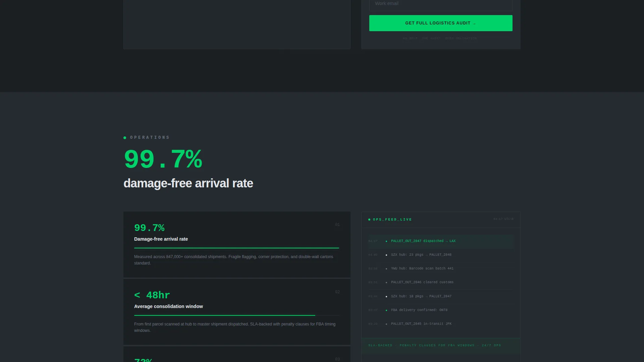644x362 pixels.
Task: Click the card index number 02
Action: (337, 292)
